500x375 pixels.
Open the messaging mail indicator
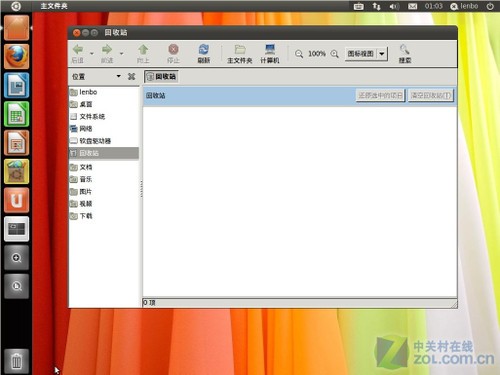(413, 6)
